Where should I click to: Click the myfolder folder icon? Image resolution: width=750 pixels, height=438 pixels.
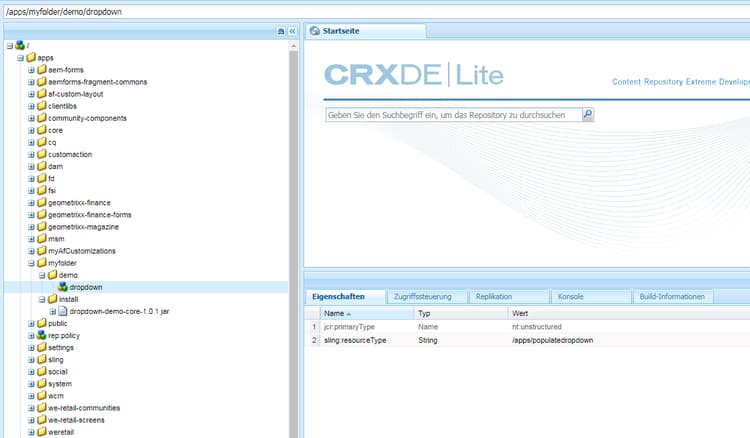42,263
